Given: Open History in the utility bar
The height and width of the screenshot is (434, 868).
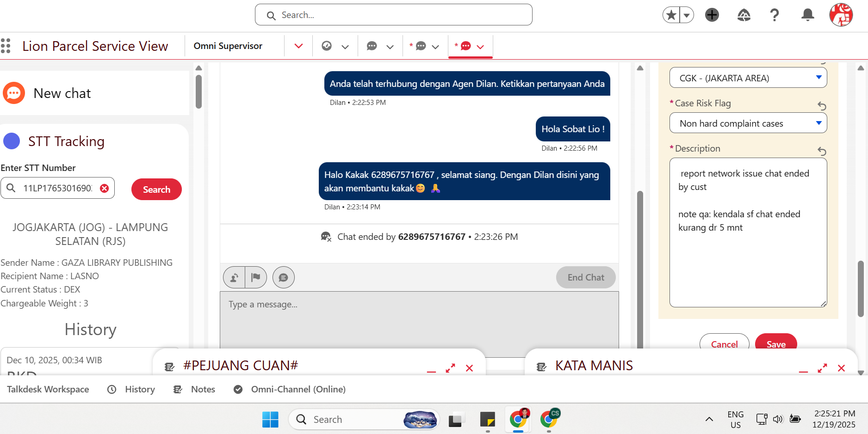Looking at the screenshot, I should tap(131, 389).
